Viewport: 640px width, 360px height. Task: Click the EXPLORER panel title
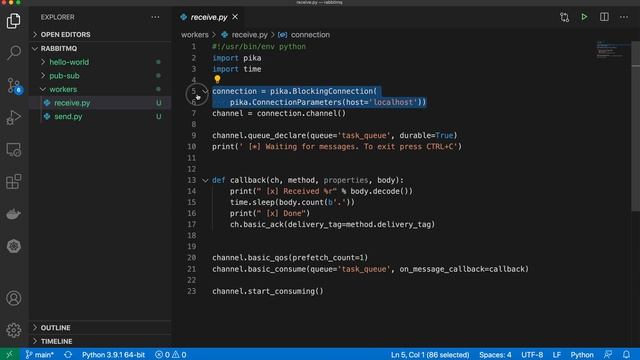pyautogui.click(x=58, y=17)
